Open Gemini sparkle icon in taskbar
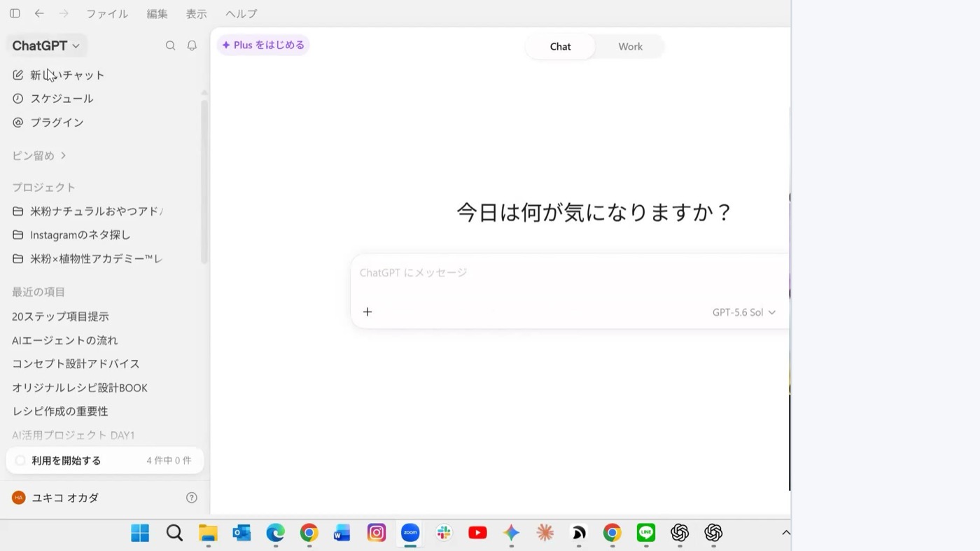Viewport: 980px width, 551px height. click(x=511, y=533)
